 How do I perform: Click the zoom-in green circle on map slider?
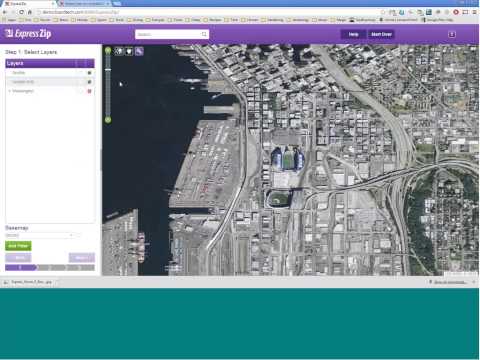coord(108,51)
